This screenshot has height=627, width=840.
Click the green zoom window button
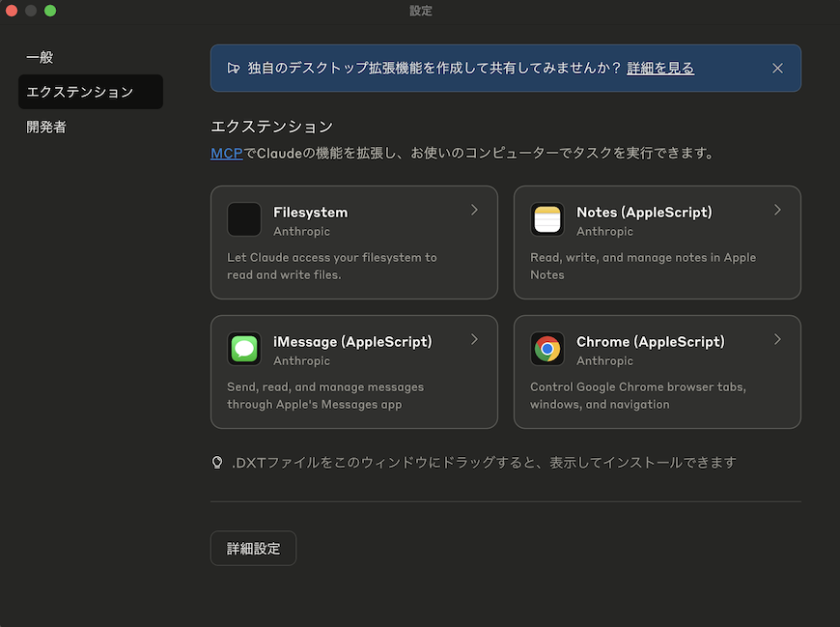pos(50,11)
